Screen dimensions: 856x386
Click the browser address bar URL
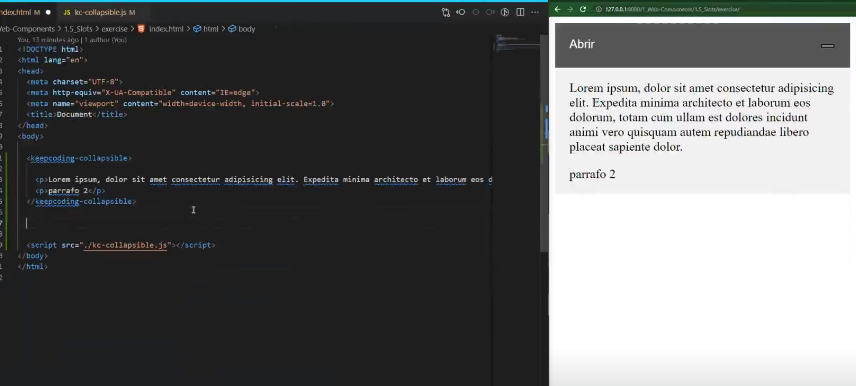tap(673, 9)
